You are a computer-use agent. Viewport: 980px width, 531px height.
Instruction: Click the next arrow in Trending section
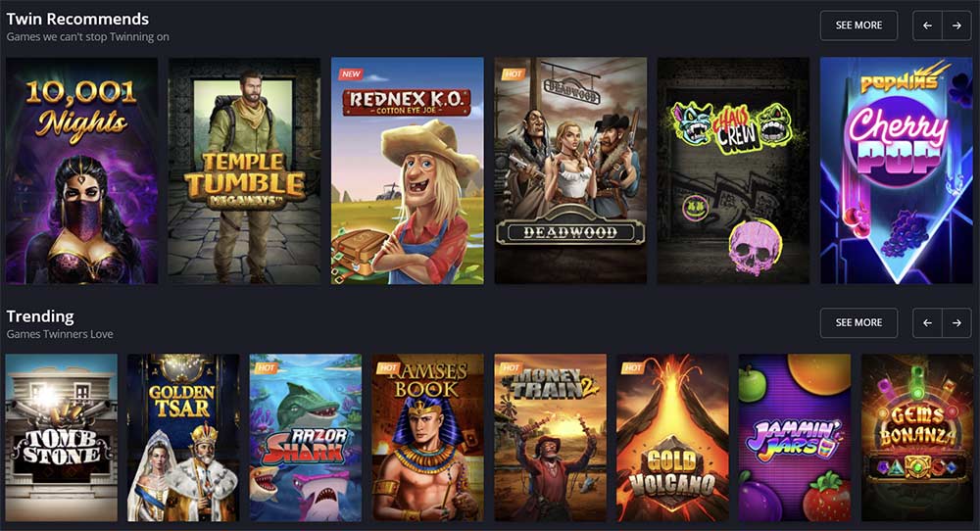click(x=956, y=323)
